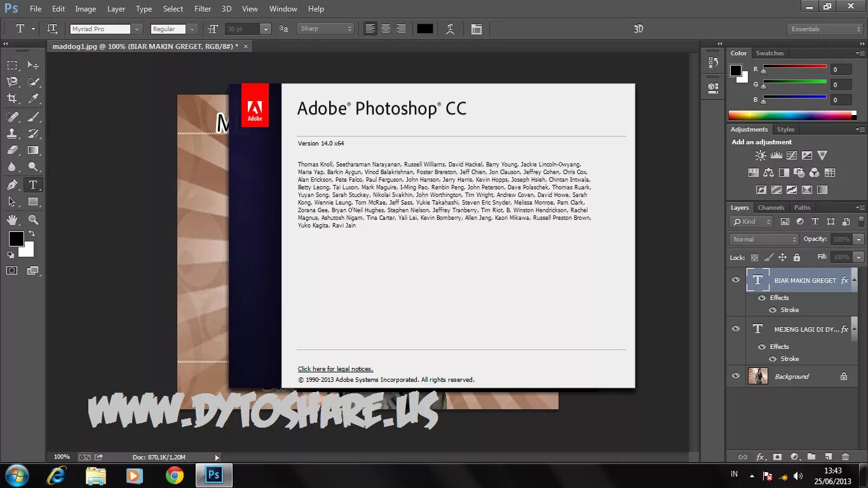The width and height of the screenshot is (868, 488).
Task: Add a layer mask
Action: (x=777, y=456)
